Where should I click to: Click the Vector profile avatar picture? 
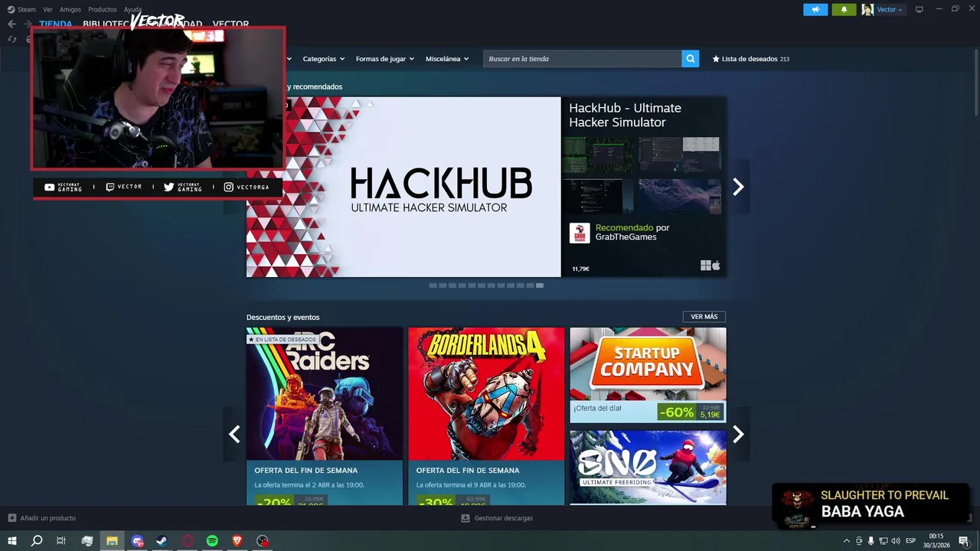[867, 9]
